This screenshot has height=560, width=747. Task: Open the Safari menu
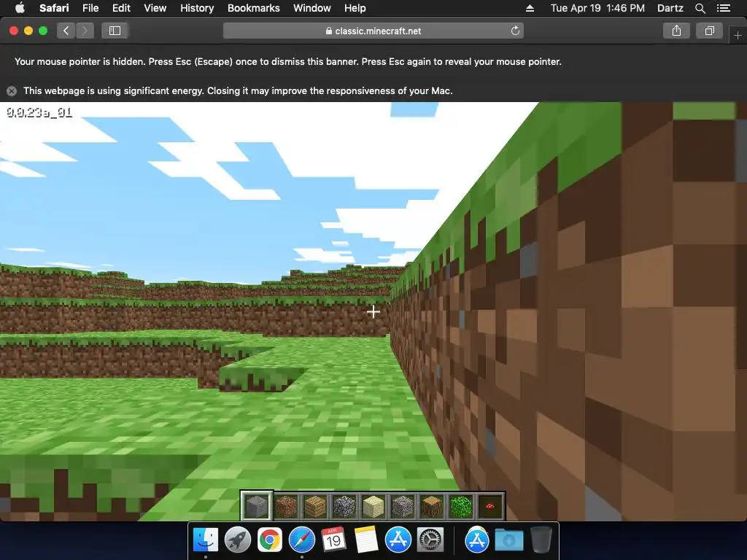pyautogui.click(x=54, y=8)
